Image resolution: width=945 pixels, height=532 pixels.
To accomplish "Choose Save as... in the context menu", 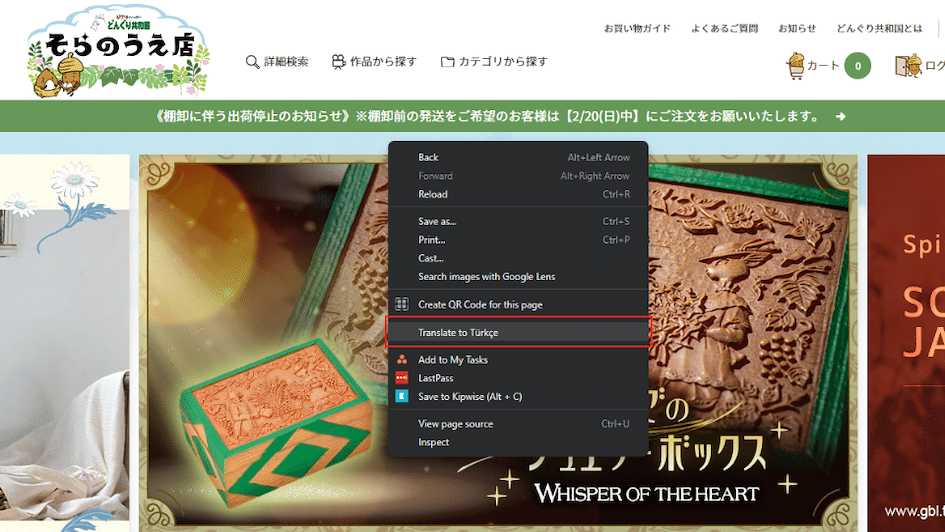I will point(518,221).
